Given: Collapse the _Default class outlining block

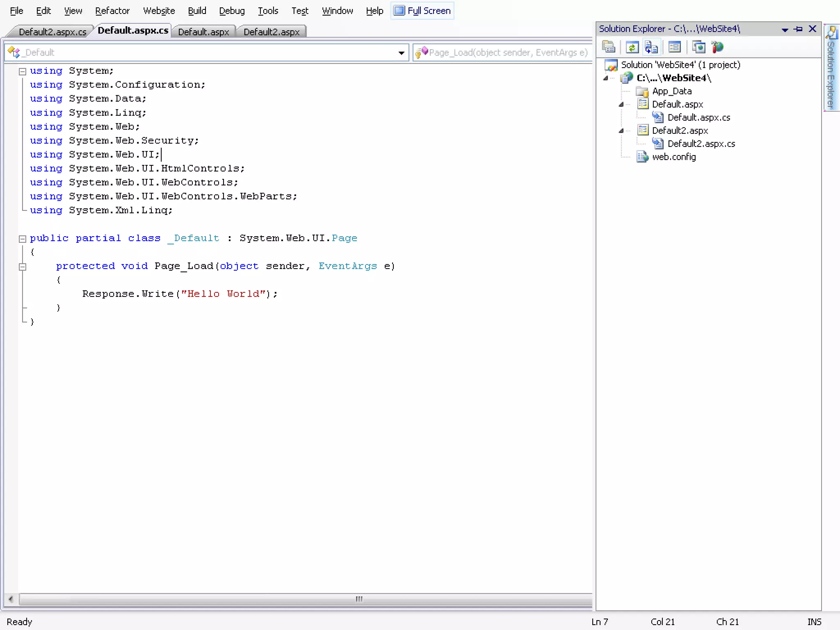Looking at the screenshot, I should (23, 239).
